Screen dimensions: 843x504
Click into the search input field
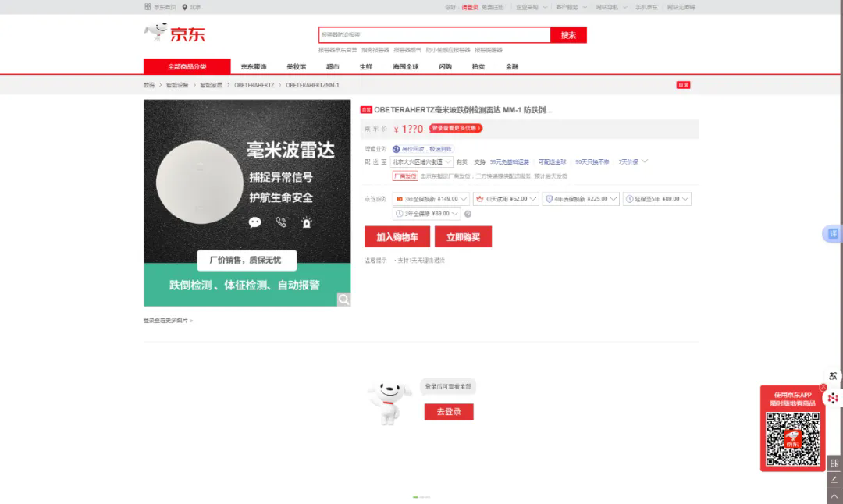(x=434, y=35)
